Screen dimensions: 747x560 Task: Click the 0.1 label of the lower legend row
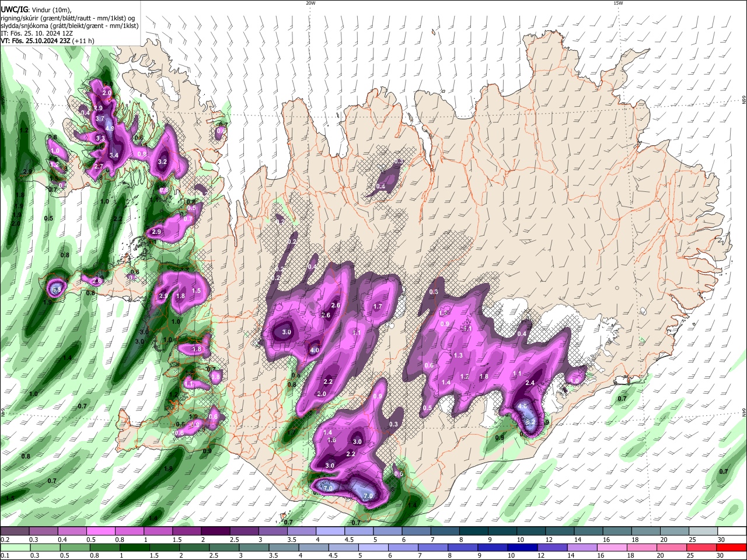coord(6,555)
